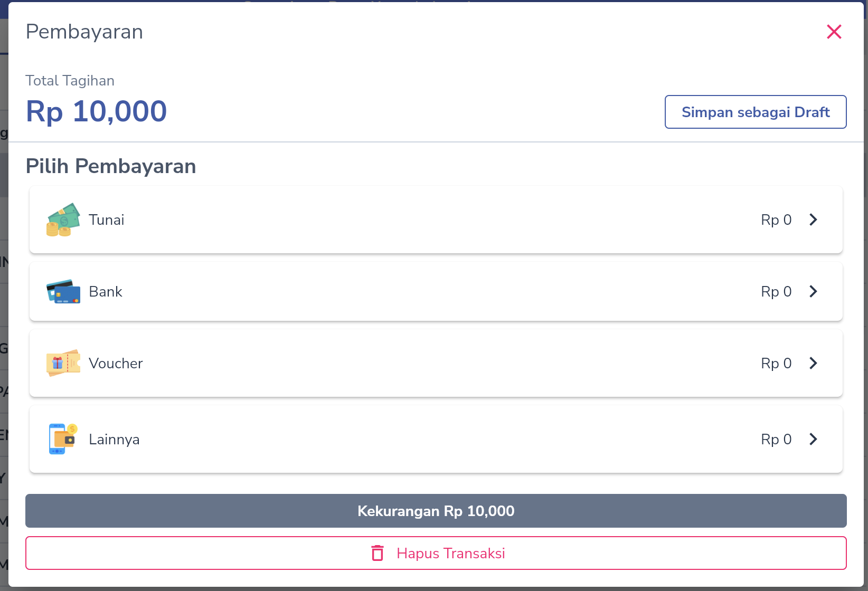Select the Tunai payment option label
Image resolution: width=868 pixels, height=591 pixels.
107,220
